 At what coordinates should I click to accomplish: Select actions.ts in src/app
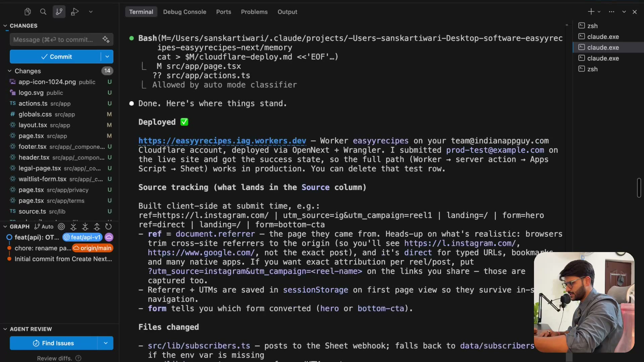click(x=60, y=104)
